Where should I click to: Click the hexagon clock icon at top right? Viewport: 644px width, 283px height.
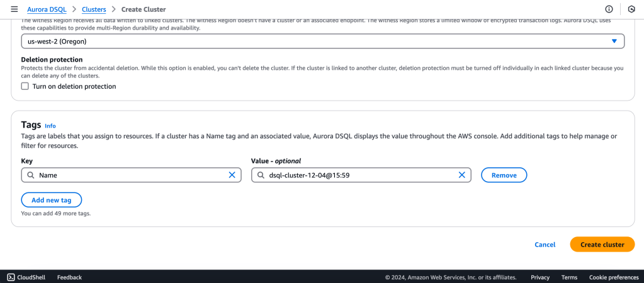coord(631,9)
